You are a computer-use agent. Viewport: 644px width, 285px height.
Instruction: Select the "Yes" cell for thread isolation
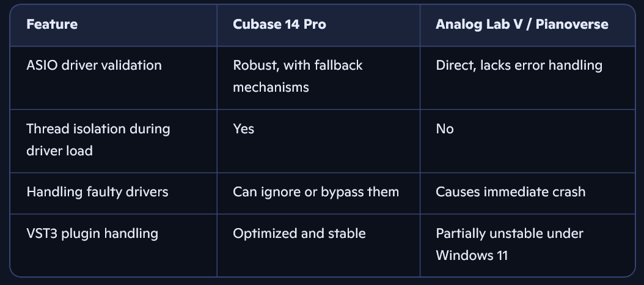[243, 129]
